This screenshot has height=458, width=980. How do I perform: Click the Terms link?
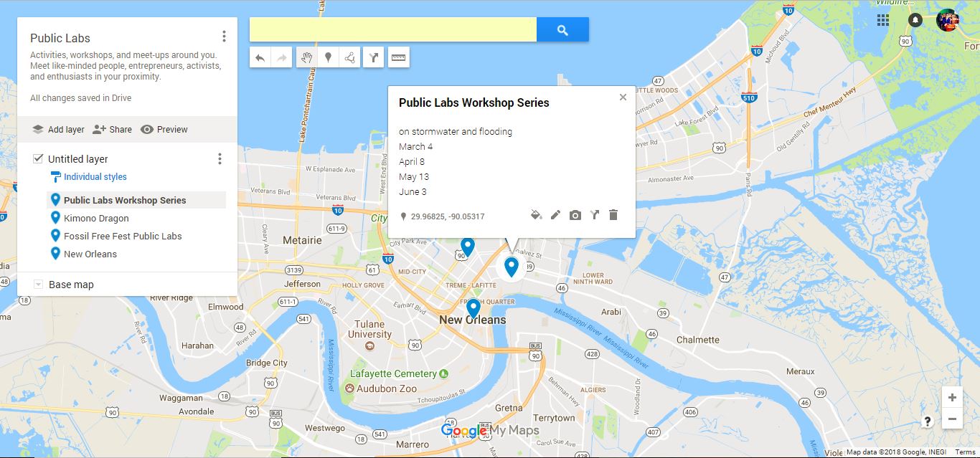pyautogui.click(x=965, y=452)
